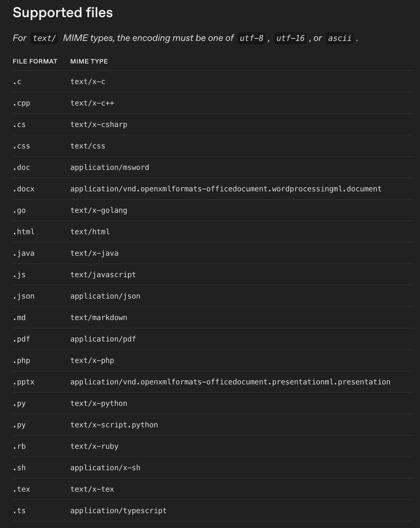Click the text/javascript MIME type
Image resolution: width=420 pixels, height=528 pixels.
(x=103, y=275)
